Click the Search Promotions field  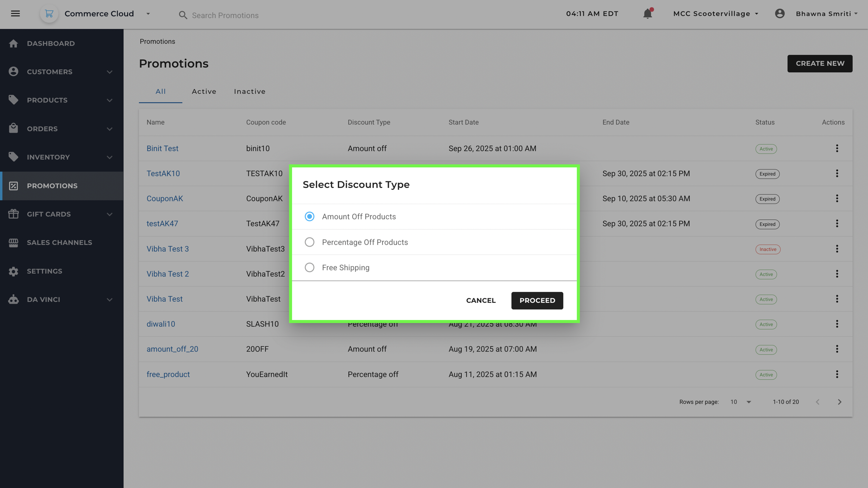point(225,15)
